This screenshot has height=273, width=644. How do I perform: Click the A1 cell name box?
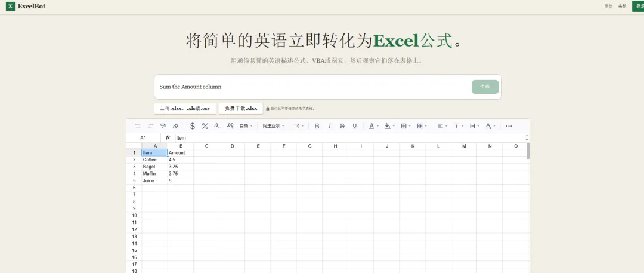(x=143, y=137)
